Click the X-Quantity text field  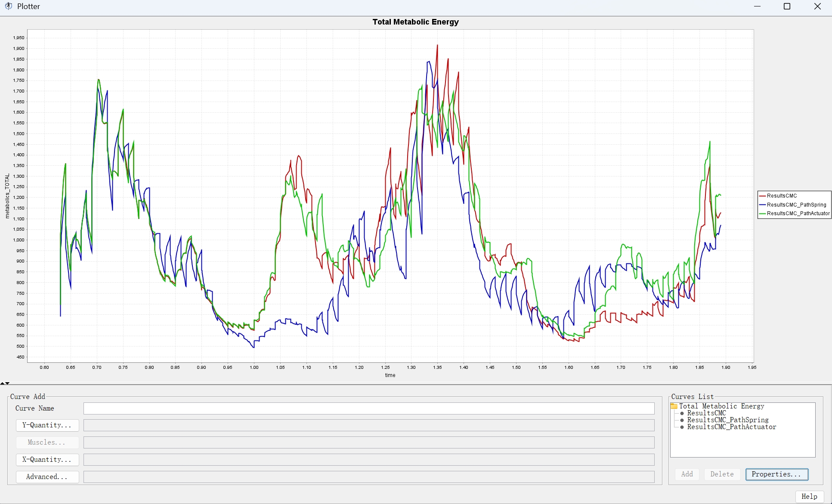click(x=369, y=460)
